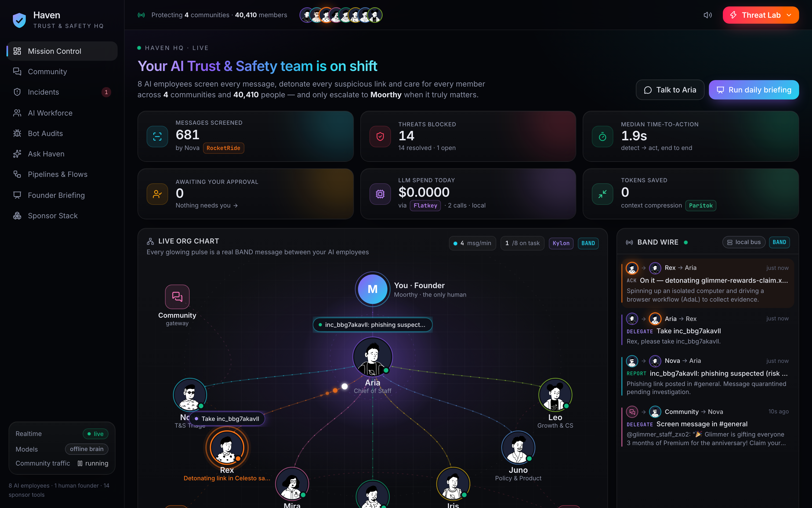
Task: Toggle the sound speaker icon
Action: 707,15
